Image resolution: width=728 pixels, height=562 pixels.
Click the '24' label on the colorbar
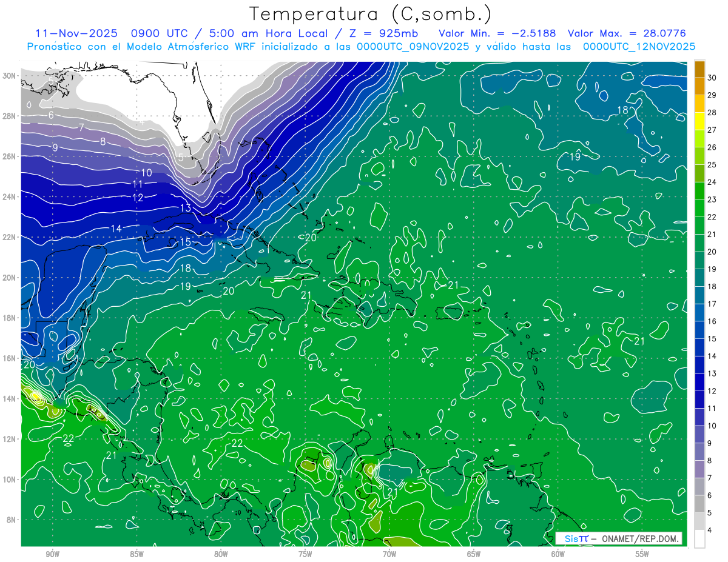point(713,182)
